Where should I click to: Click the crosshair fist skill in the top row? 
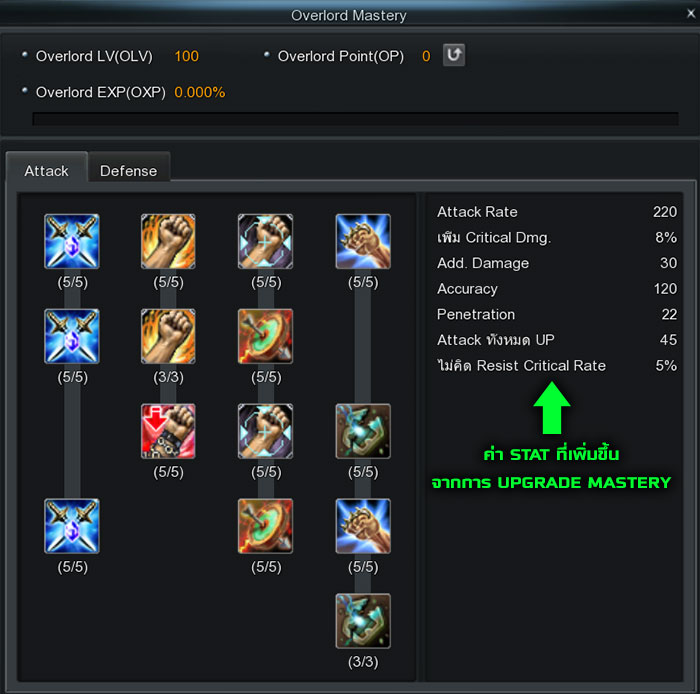266,241
